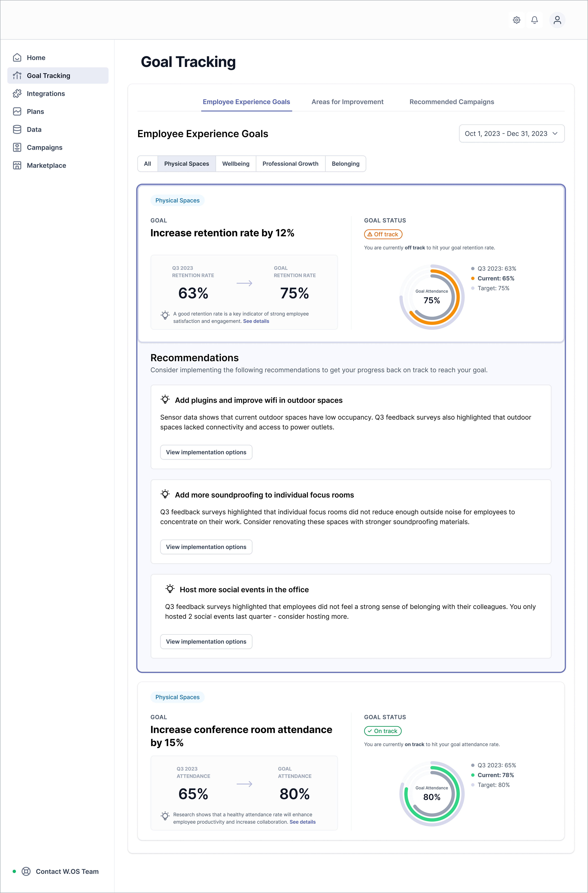The image size is (588, 893).
Task: Click the Q3 2023: 65% legend item
Action: point(494,765)
